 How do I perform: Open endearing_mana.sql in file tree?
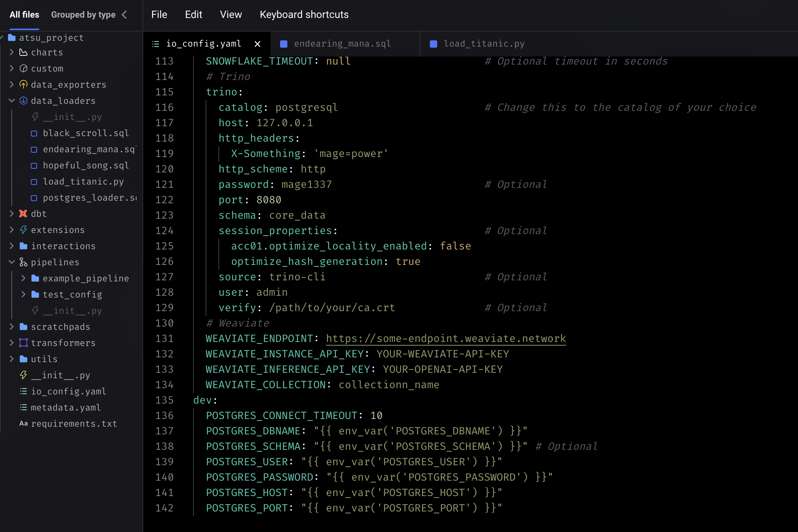(x=89, y=150)
